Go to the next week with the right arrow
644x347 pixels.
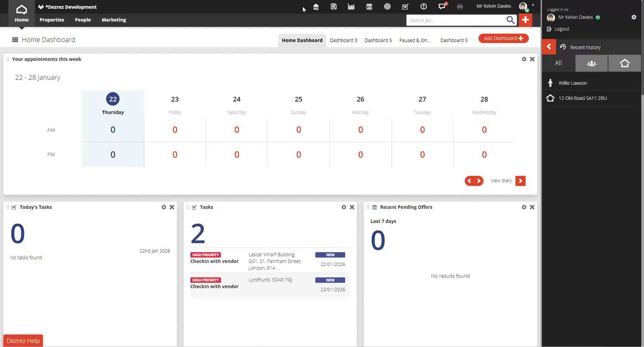click(x=478, y=181)
